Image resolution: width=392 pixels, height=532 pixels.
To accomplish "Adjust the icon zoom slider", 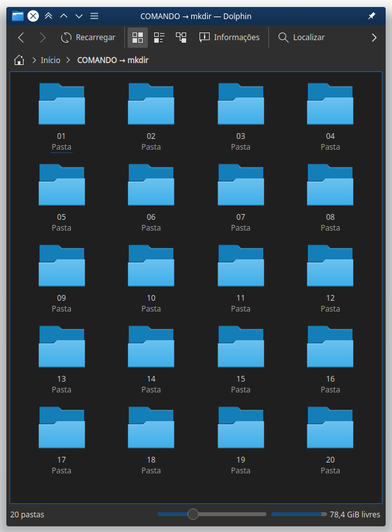I will pos(193,514).
